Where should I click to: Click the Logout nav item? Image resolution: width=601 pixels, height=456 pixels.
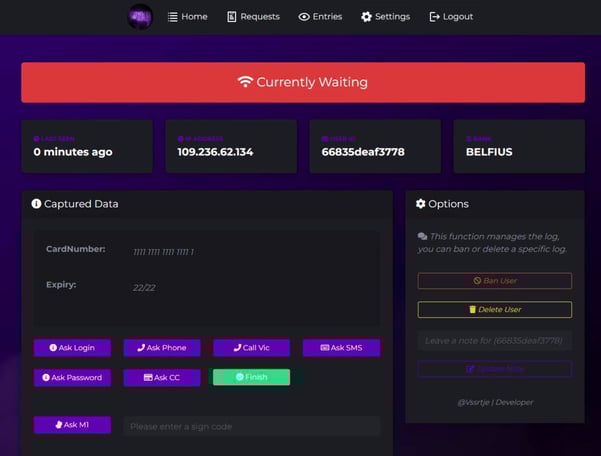pos(451,17)
